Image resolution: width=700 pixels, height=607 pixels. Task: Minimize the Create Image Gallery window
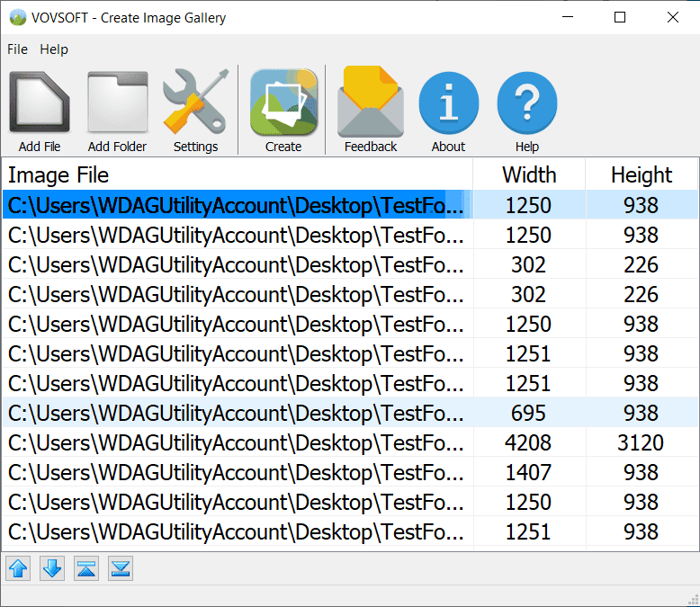(x=568, y=17)
